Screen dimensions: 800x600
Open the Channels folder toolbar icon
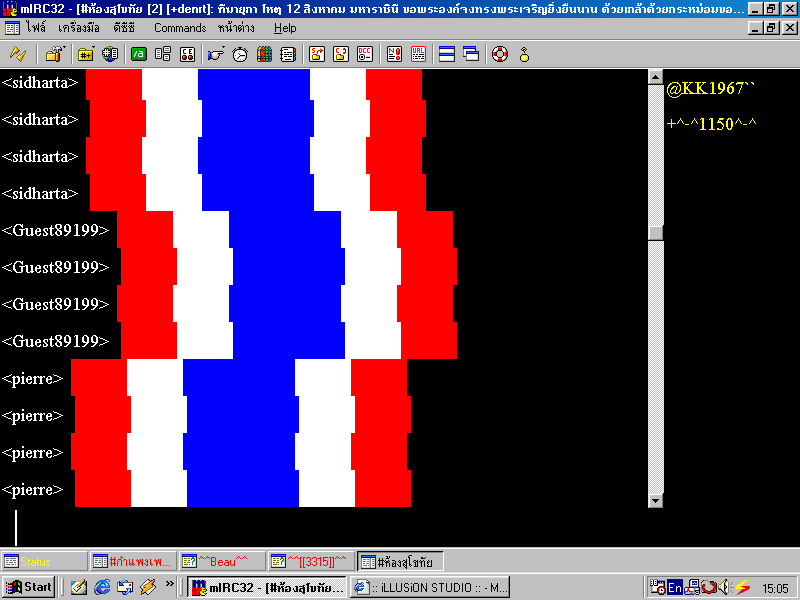click(x=86, y=54)
